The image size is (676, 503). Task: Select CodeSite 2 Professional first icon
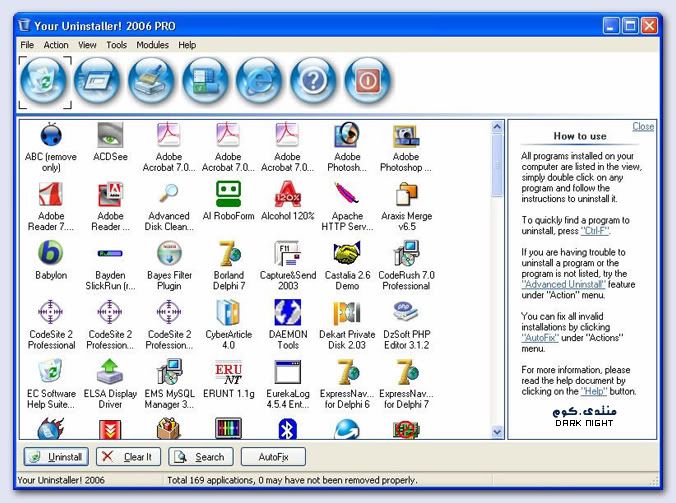pyautogui.click(x=50, y=312)
